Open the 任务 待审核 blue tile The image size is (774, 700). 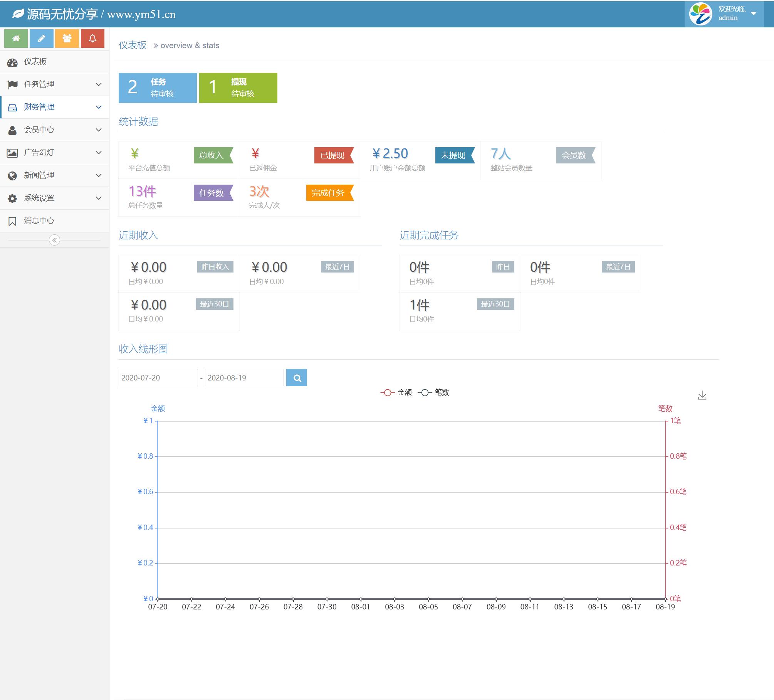[158, 88]
